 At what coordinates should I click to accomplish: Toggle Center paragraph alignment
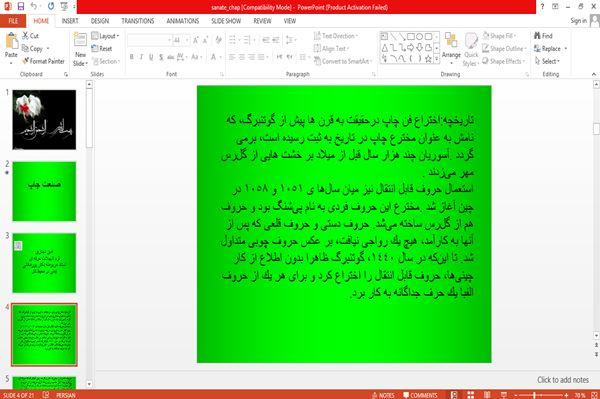242,57
